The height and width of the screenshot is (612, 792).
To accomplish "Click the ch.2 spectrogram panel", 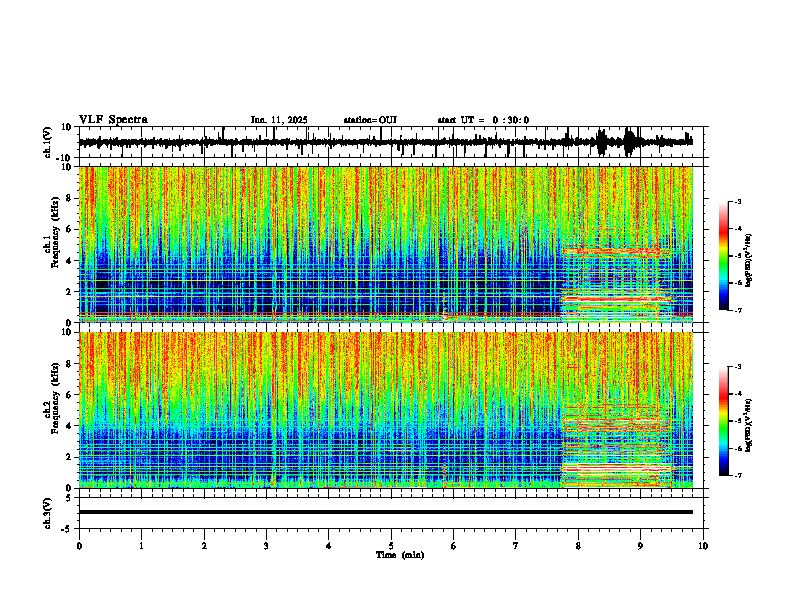I will [391, 410].
